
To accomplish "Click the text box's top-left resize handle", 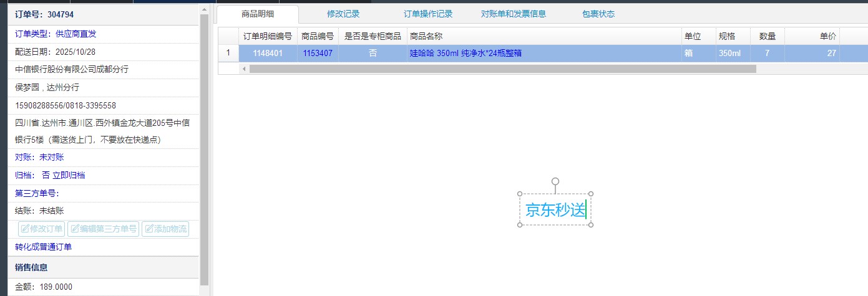I will tap(520, 194).
